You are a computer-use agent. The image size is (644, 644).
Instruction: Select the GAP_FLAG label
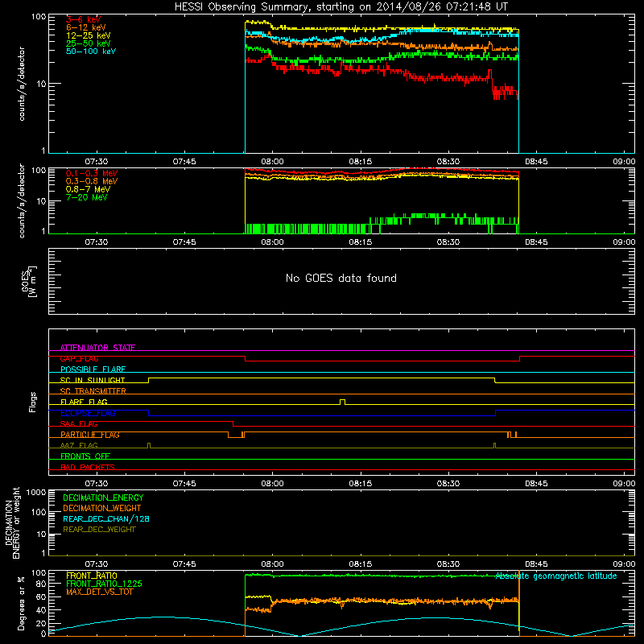pyautogui.click(x=79, y=358)
